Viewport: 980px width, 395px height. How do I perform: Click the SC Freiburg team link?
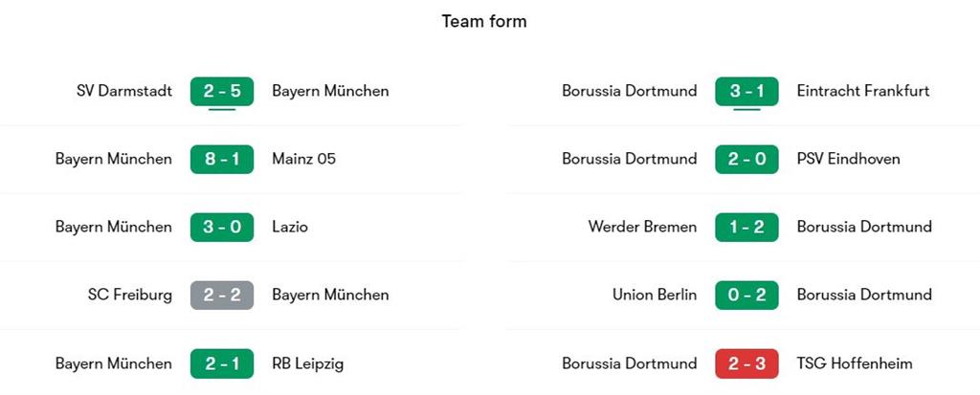(130, 295)
